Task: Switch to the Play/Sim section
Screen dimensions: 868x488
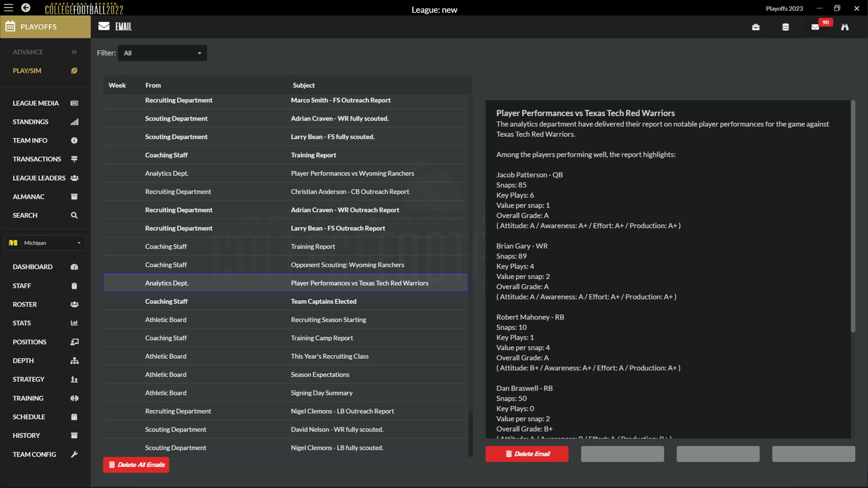Action: click(27, 70)
